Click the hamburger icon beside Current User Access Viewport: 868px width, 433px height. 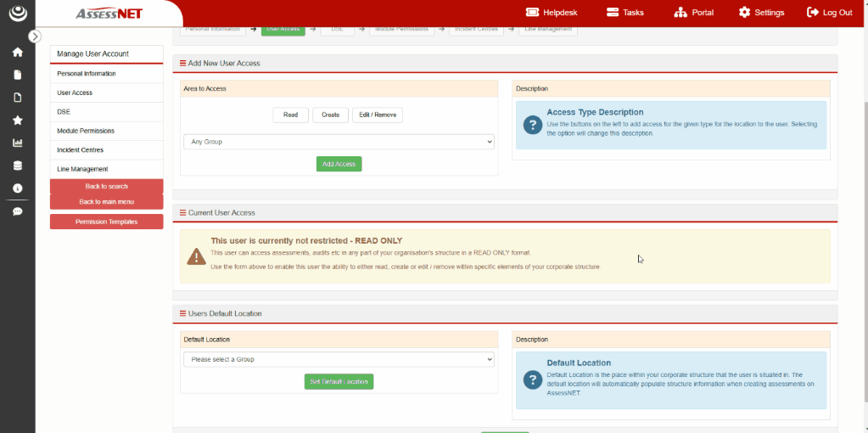tap(182, 212)
